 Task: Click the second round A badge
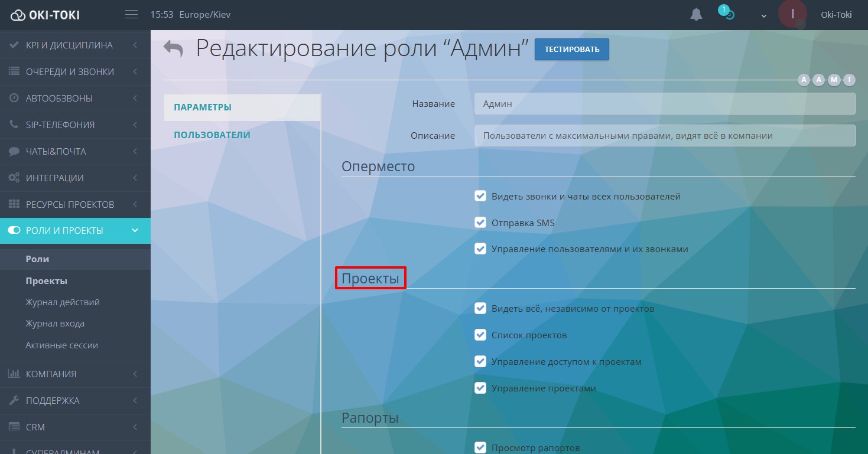click(x=818, y=80)
